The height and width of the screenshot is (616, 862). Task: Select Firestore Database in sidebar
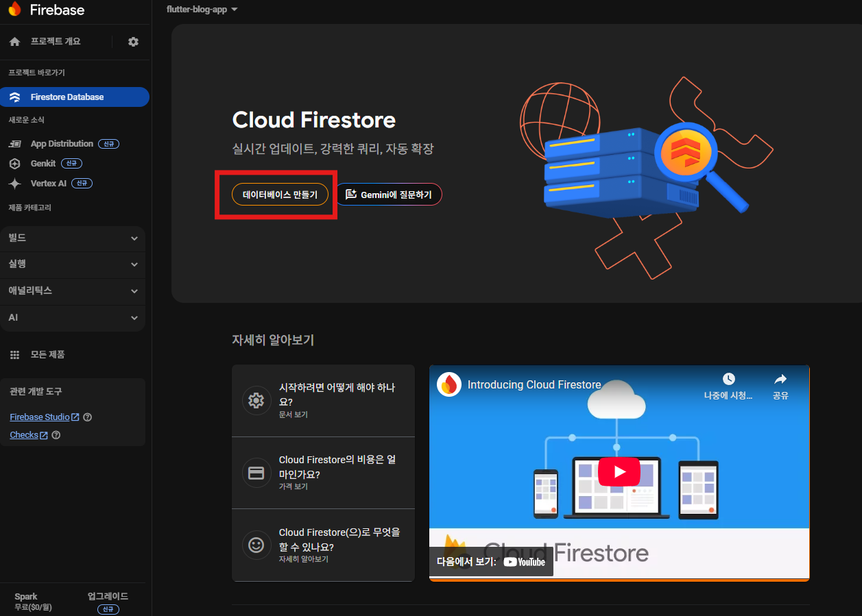pos(74,97)
